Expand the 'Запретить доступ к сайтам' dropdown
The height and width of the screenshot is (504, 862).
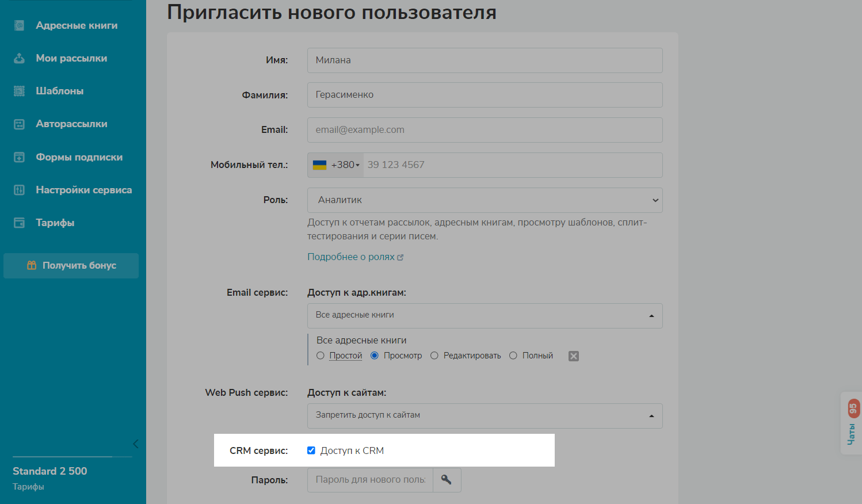click(485, 416)
